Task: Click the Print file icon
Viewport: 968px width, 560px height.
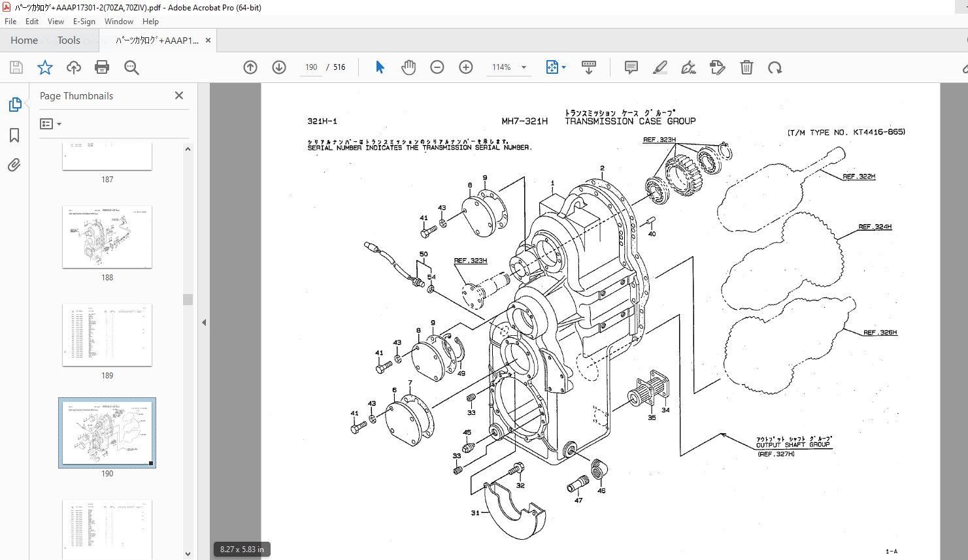Action: click(x=102, y=67)
